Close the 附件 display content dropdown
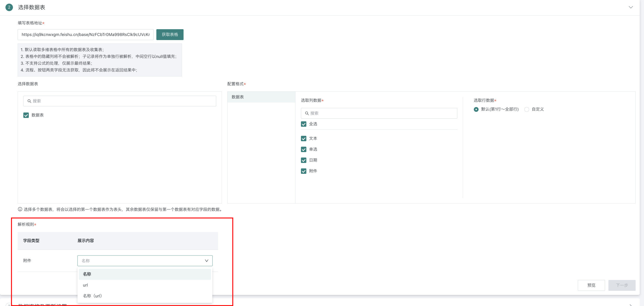Image resolution: width=644 pixels, height=306 pixels. (206, 261)
